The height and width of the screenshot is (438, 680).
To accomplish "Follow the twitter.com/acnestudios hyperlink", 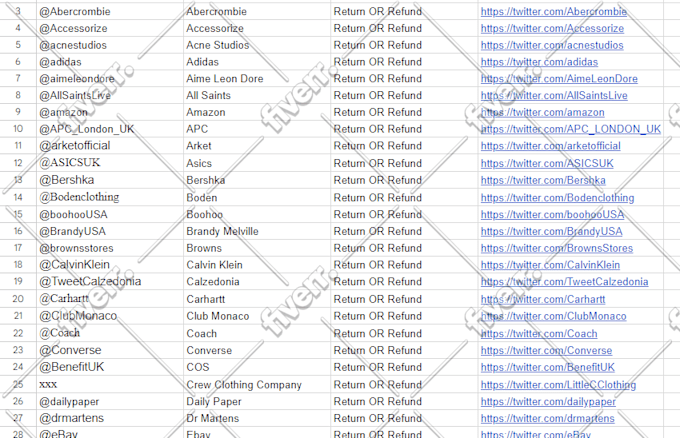I will point(552,46).
